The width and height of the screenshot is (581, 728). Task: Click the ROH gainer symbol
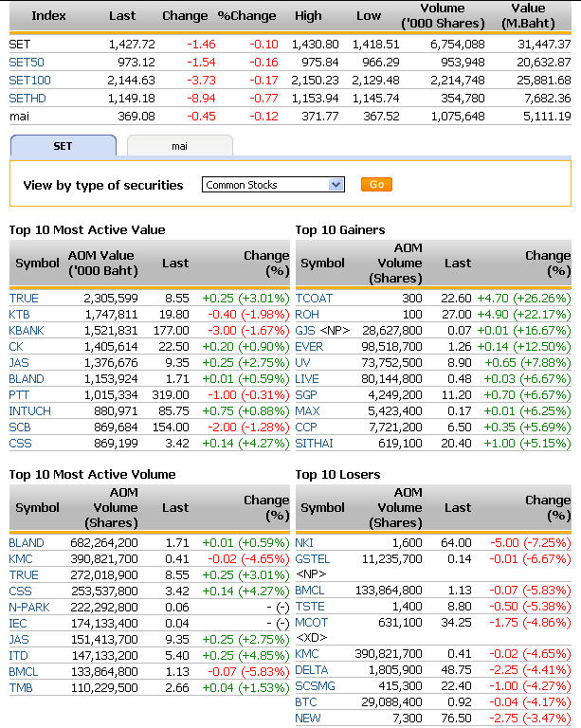(x=307, y=314)
